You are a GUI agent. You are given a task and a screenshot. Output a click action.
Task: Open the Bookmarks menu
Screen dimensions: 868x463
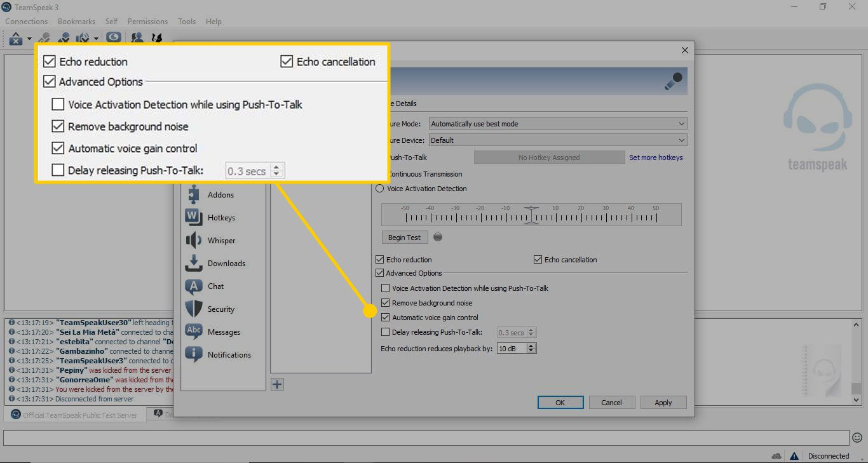[x=76, y=22]
